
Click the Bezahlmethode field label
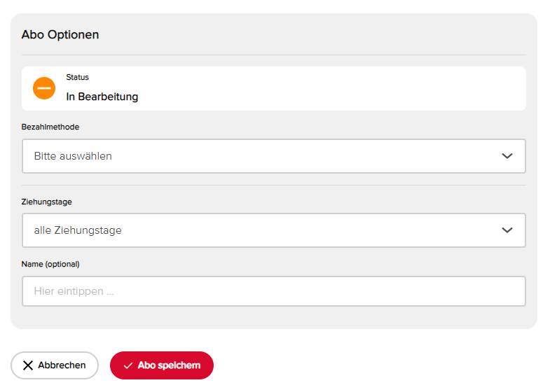point(50,127)
